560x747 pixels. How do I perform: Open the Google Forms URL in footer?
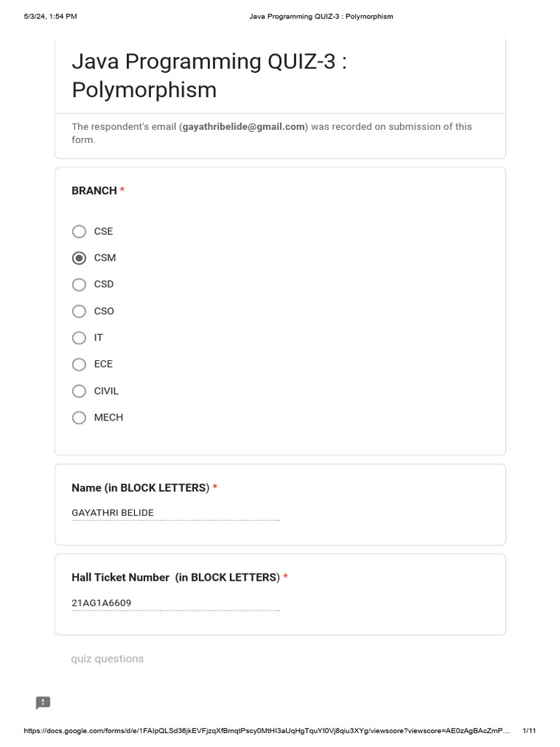(267, 731)
